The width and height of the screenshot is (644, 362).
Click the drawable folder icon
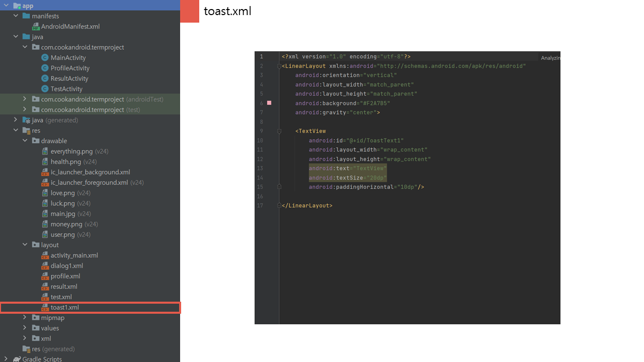[x=36, y=141]
